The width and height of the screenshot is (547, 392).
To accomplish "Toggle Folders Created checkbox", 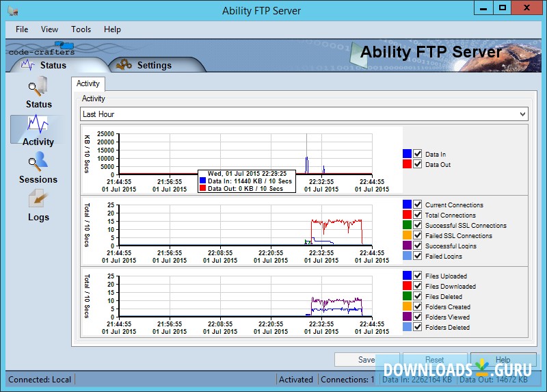I will tap(418, 306).
